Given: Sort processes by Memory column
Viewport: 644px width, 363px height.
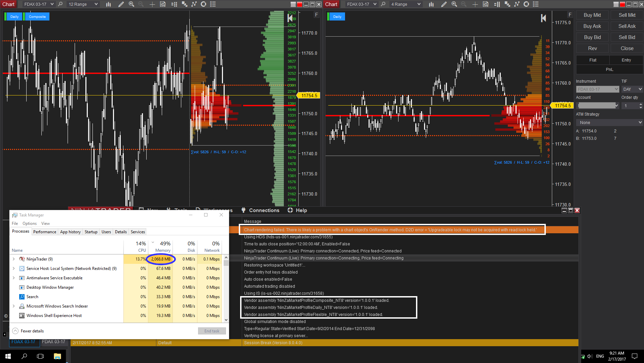Looking at the screenshot, I should [x=160, y=247].
